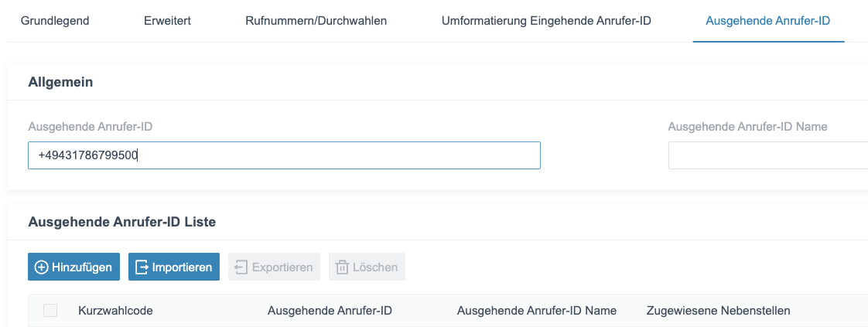868x327 pixels.
Task: Click the trash icon on Löschen
Action: tap(342, 267)
